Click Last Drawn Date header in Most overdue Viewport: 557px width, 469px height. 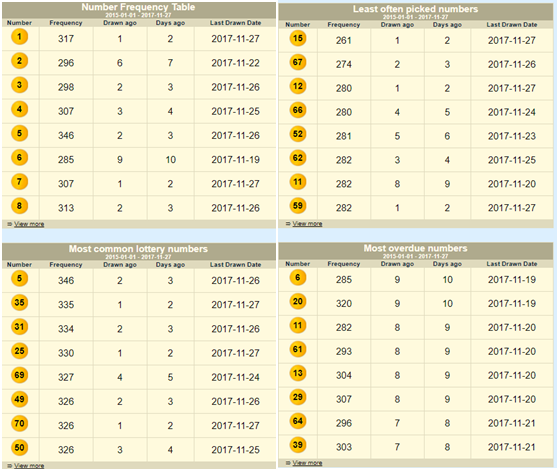(512, 264)
